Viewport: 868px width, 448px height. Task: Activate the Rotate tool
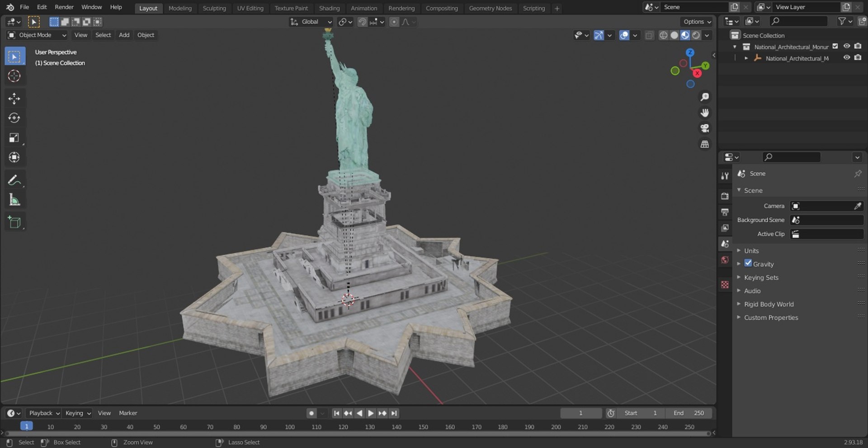14,118
